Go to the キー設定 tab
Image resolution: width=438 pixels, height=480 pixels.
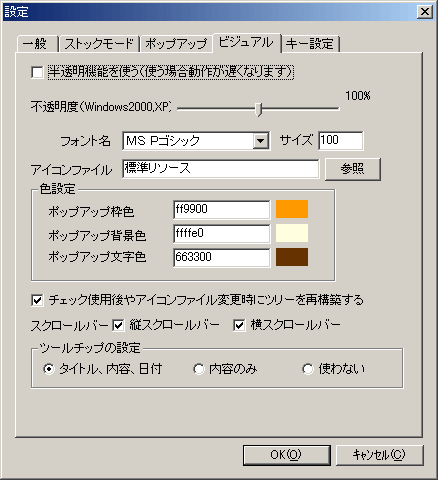[310, 44]
